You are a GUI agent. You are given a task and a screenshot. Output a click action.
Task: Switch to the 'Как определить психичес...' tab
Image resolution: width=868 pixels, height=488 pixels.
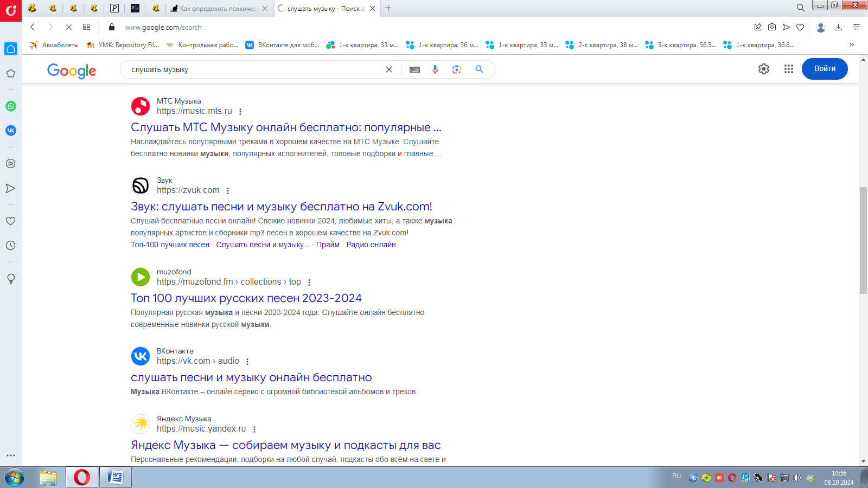pos(218,9)
